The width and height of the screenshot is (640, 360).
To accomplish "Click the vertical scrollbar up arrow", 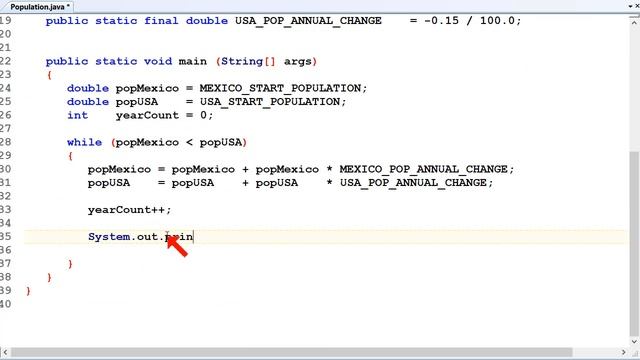I will pos(634,22).
